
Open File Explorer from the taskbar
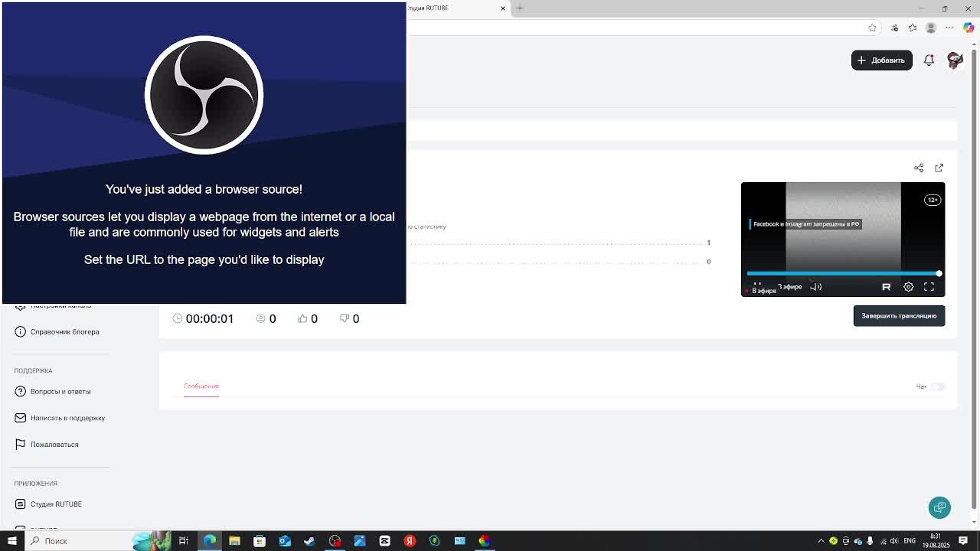pyautogui.click(x=234, y=541)
